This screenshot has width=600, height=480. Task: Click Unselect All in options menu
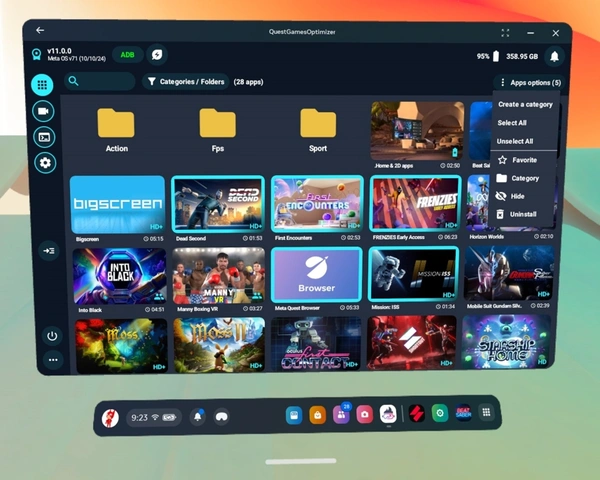pos(515,141)
